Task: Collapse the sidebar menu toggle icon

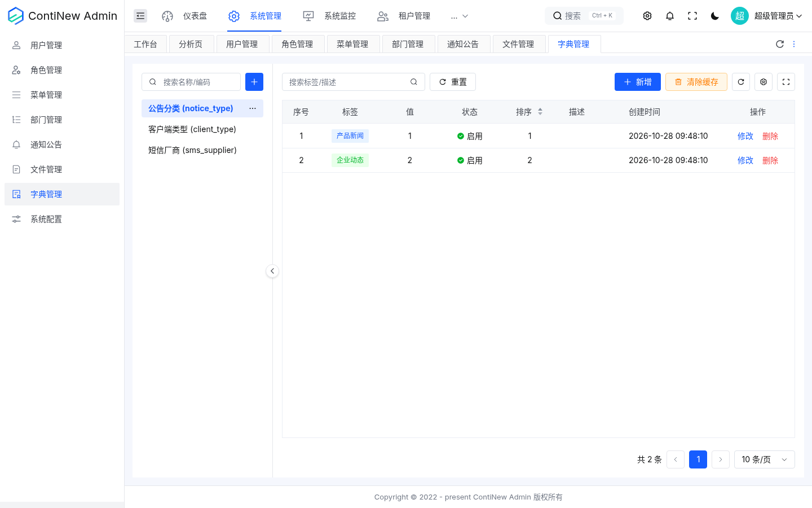Action: 140,16
